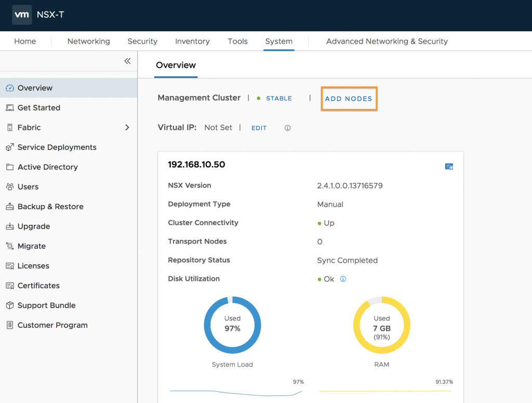Click the STABLE cluster status link
The width and height of the screenshot is (532, 403).
[279, 98]
